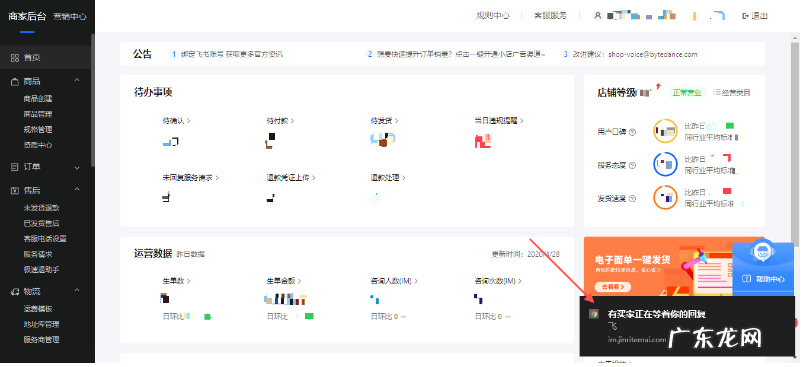Open 待发货 pending shipment orders
Screen dimensions: 801x367
[x=385, y=121]
